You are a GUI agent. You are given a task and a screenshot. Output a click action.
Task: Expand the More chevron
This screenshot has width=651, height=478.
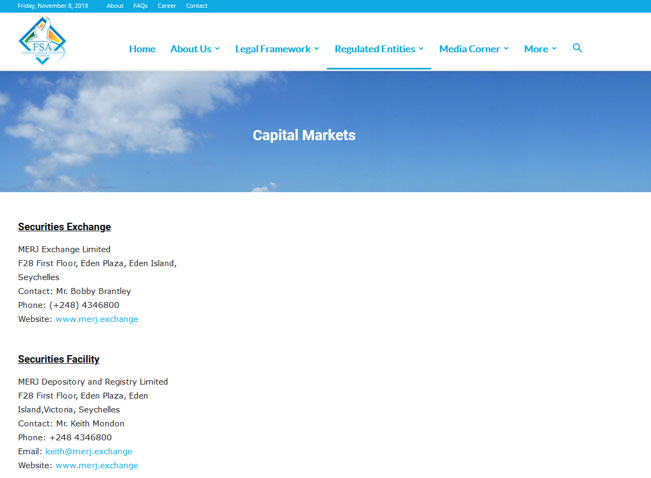pyautogui.click(x=554, y=49)
